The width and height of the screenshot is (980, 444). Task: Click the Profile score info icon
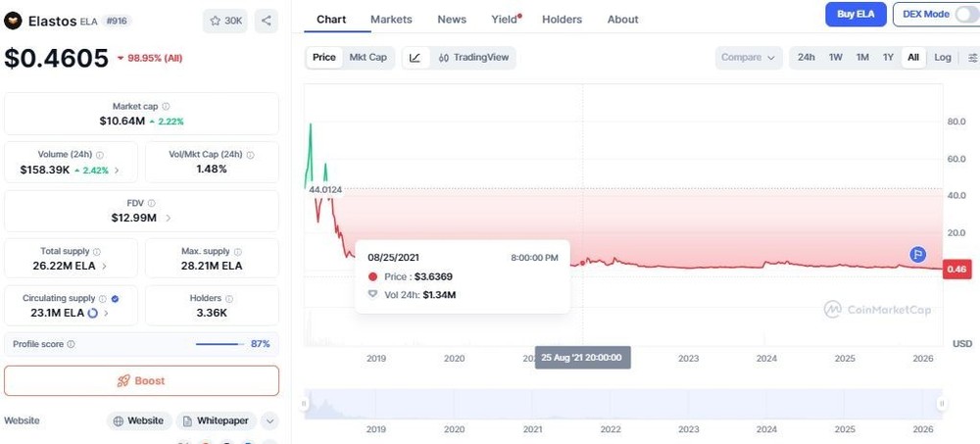[71, 344]
